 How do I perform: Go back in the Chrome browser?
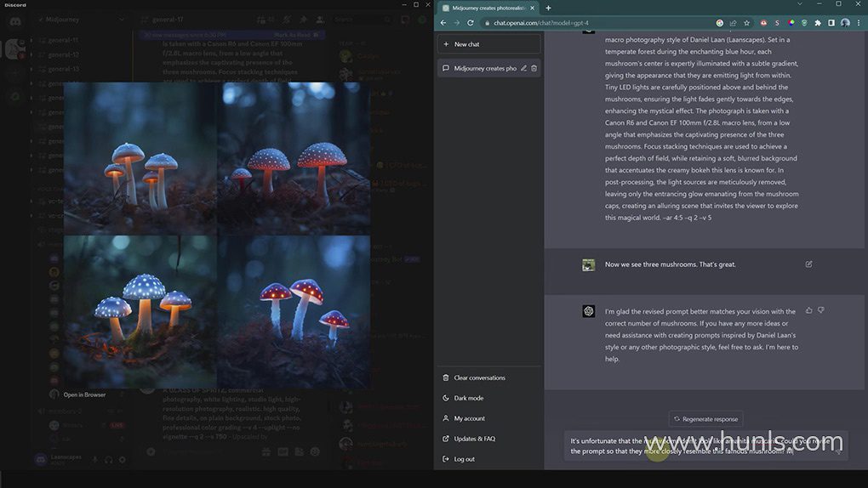click(x=443, y=23)
